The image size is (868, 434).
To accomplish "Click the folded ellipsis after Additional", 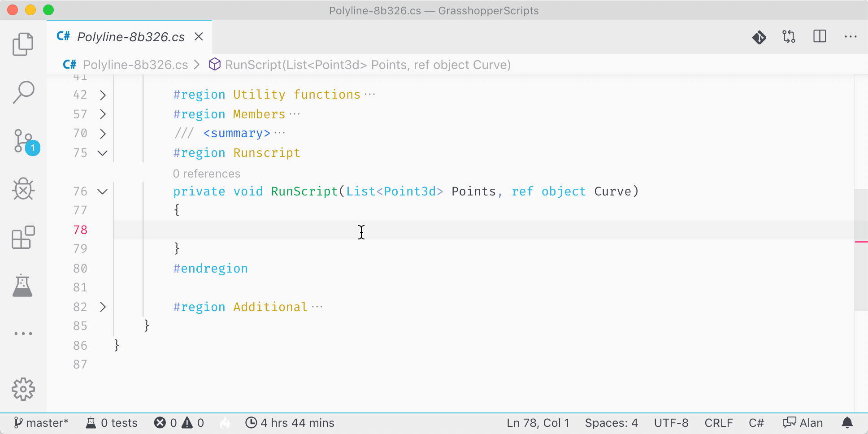I will click(317, 307).
